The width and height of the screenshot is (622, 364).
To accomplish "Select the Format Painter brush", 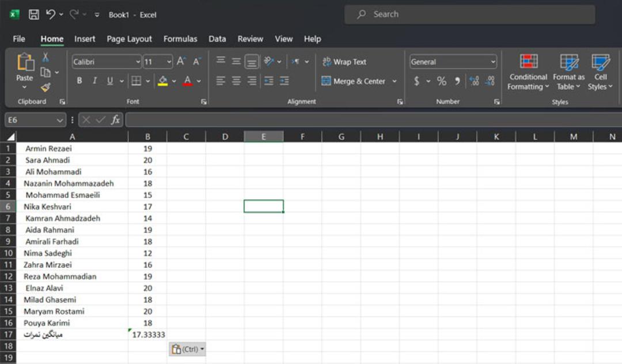I will [45, 87].
